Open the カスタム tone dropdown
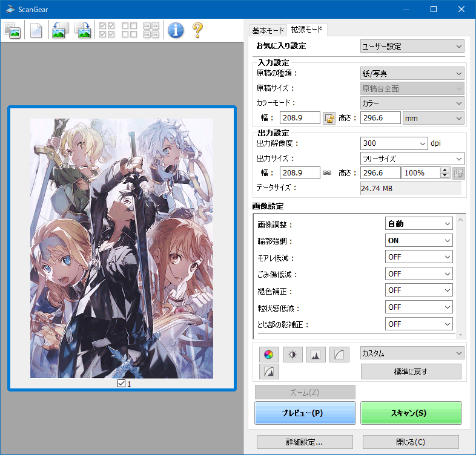The height and width of the screenshot is (455, 476). click(x=412, y=353)
